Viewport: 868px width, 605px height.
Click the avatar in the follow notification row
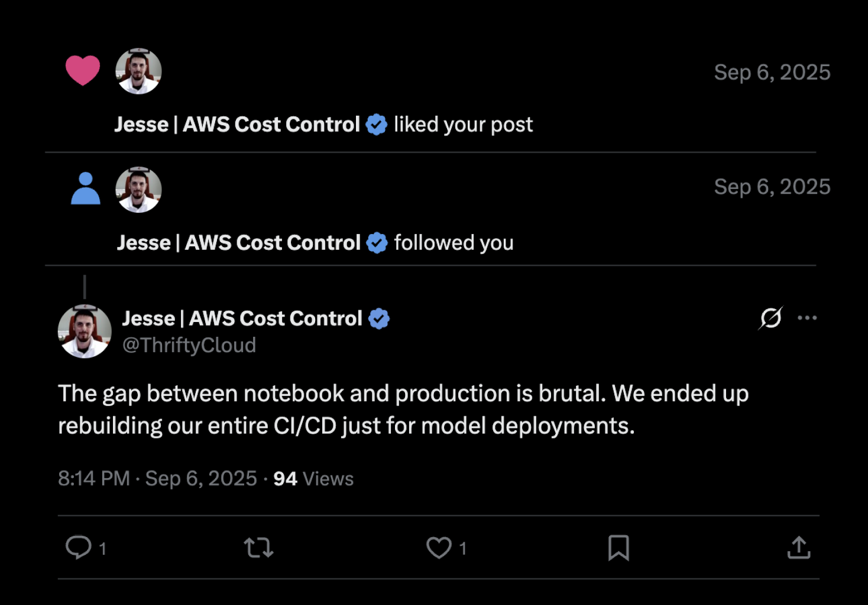pyautogui.click(x=137, y=189)
